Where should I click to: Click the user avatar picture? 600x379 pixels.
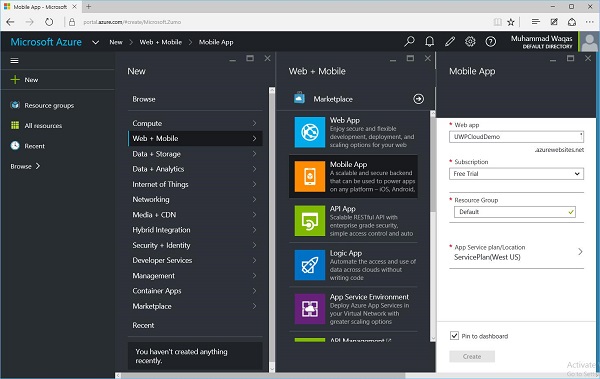click(589, 41)
